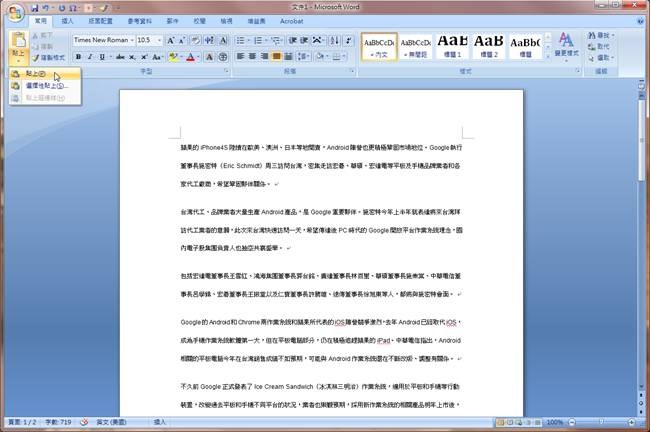Toggle the highlighted Justify alignment button

276,56
